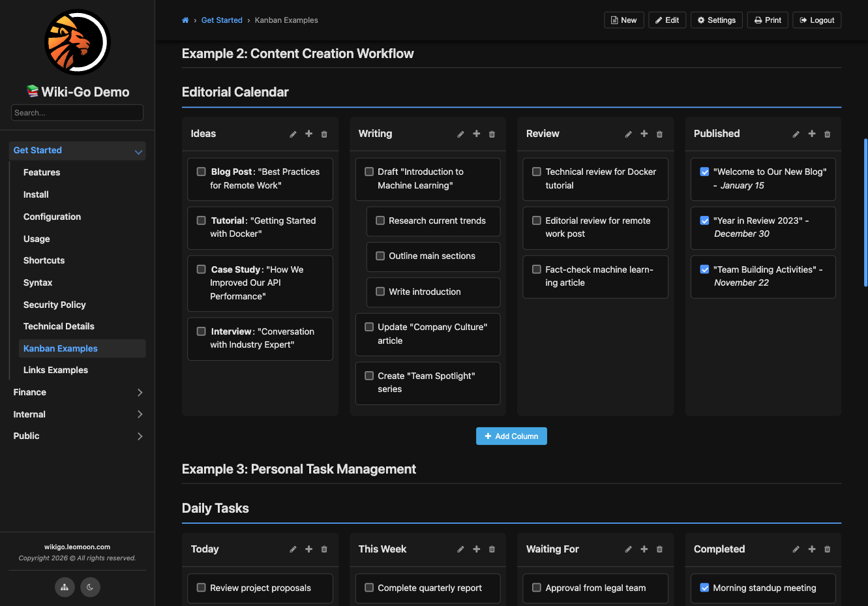The image size is (868, 606).
Task: Open the sitemap icon in sidebar footer
Action: (x=65, y=587)
